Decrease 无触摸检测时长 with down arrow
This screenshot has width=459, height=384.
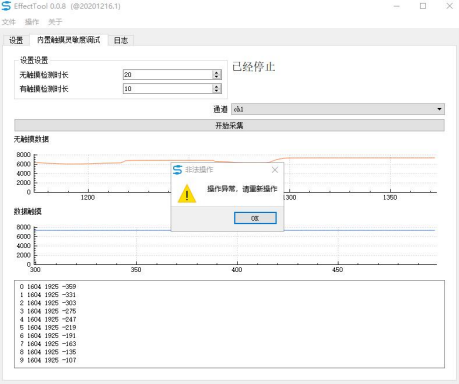[x=217, y=77]
